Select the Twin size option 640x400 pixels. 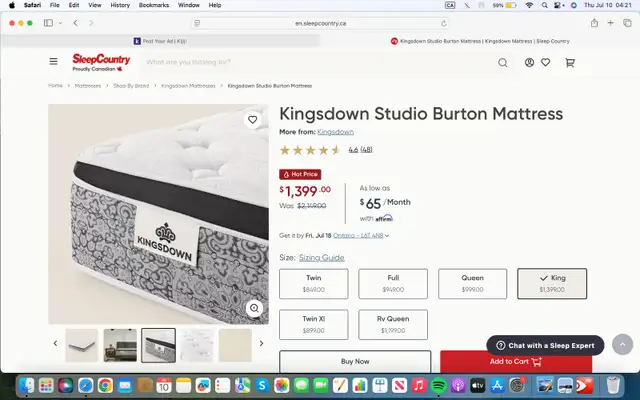click(313, 284)
